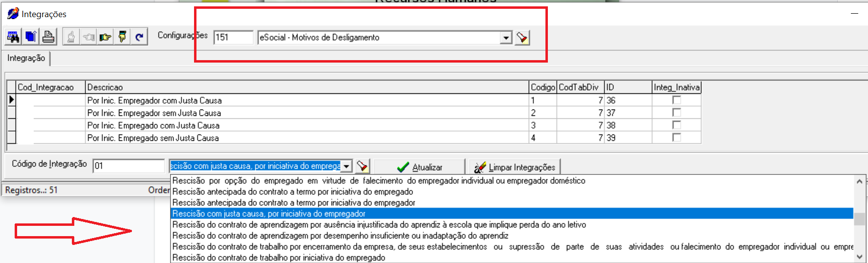The height and width of the screenshot is (263, 868).
Task: Click the Descricao column header
Action: (306, 87)
